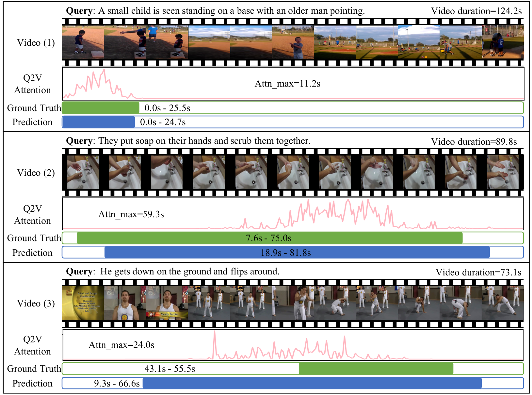Select the frame captioned "Mestre Barrão"
532x395 pixels.
pyautogui.click(x=167, y=303)
